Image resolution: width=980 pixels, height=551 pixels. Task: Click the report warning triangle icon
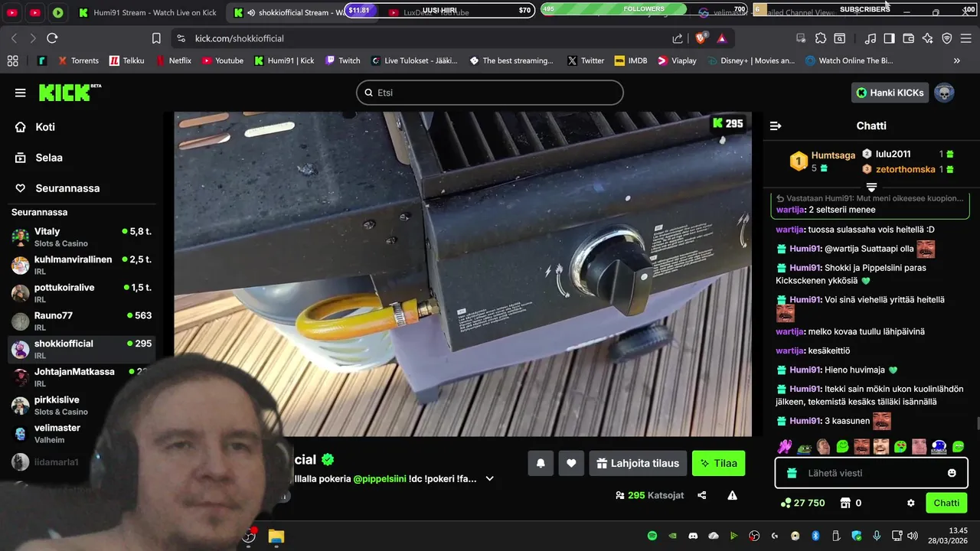click(733, 495)
